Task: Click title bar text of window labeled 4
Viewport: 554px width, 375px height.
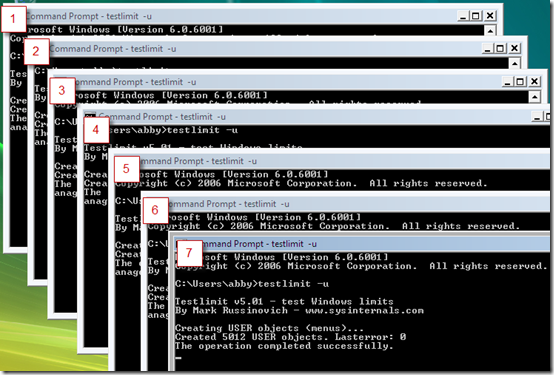Action: pyautogui.click(x=162, y=117)
